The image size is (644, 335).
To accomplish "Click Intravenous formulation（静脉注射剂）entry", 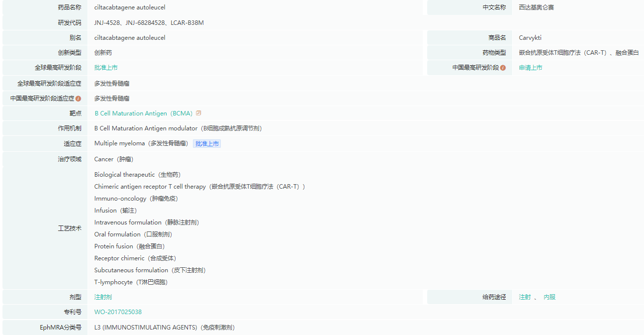I will [x=147, y=223].
